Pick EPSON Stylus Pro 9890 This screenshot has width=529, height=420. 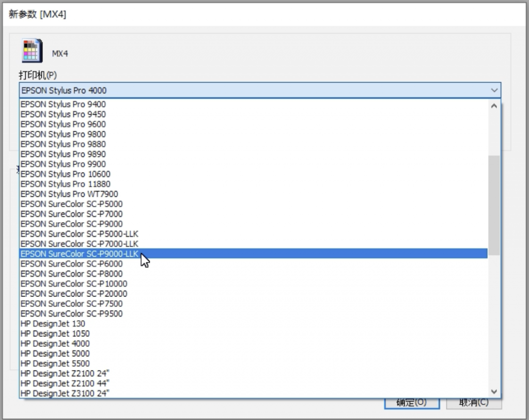253,154
